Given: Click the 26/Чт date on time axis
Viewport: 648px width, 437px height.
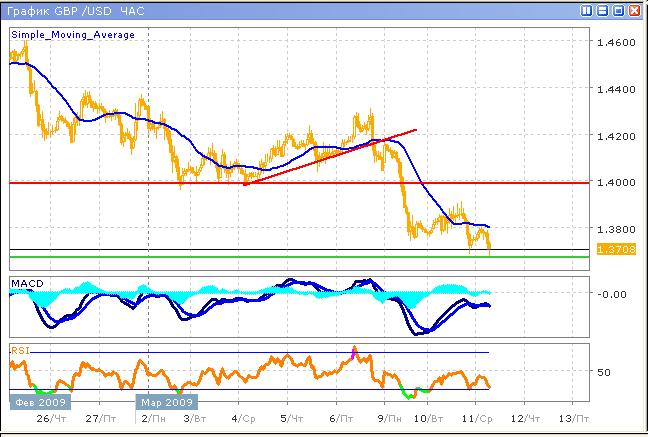Looking at the screenshot, I should coord(47,418).
